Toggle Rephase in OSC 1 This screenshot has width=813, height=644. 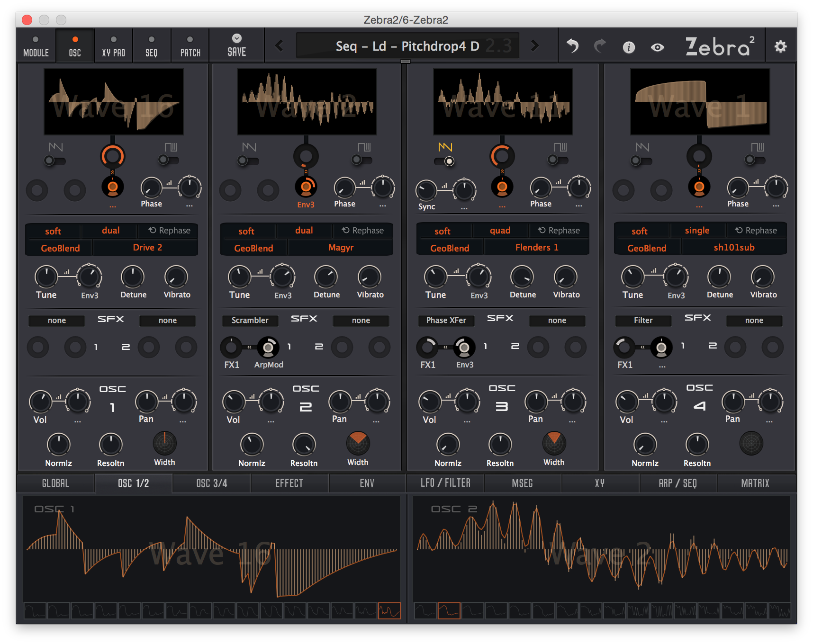(x=169, y=231)
